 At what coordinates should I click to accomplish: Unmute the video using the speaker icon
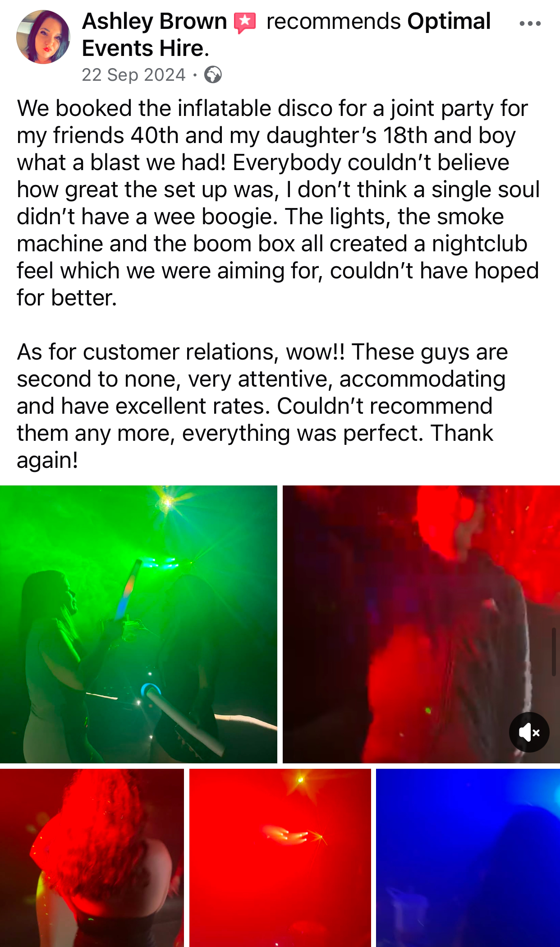529,732
